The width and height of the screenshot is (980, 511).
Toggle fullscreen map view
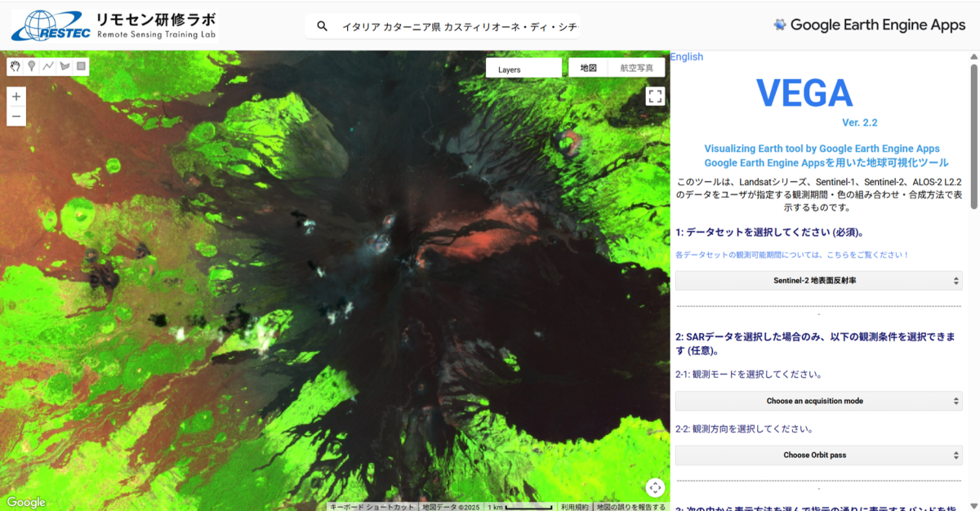tap(655, 96)
